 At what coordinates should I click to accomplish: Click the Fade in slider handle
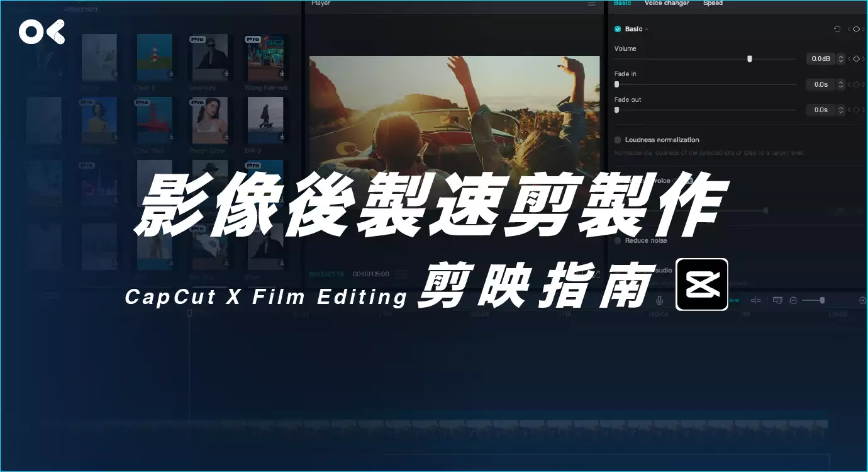[x=616, y=84]
